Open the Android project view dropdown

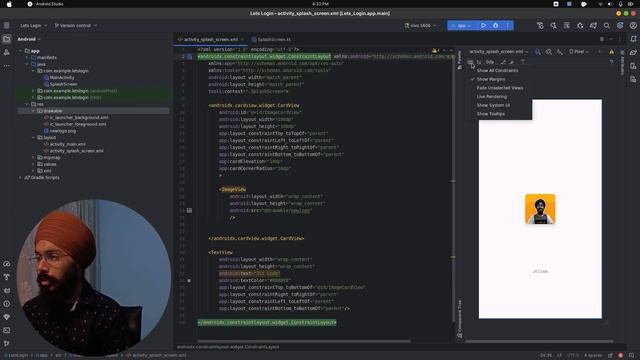(29, 39)
